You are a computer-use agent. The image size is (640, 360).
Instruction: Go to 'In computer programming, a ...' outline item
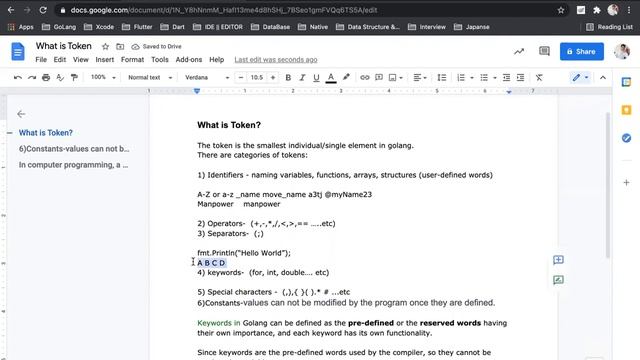pyautogui.click(x=73, y=165)
